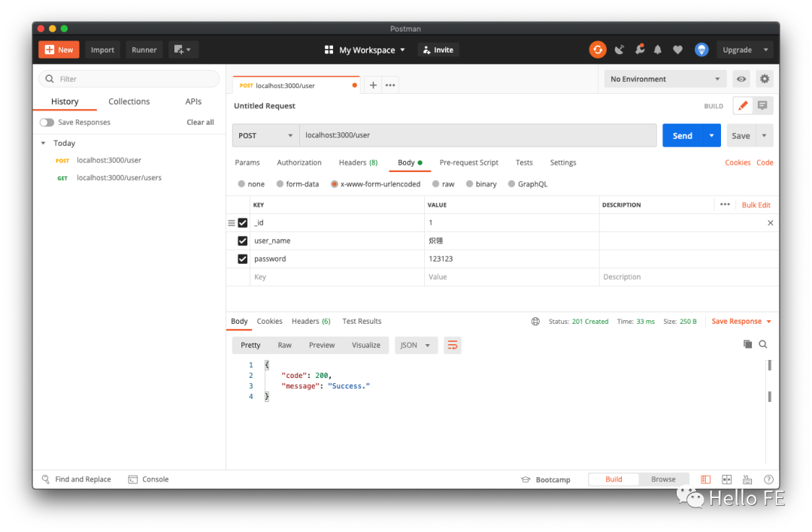Open the My Workspace dropdown
This screenshot has height=532, width=812.
point(365,50)
